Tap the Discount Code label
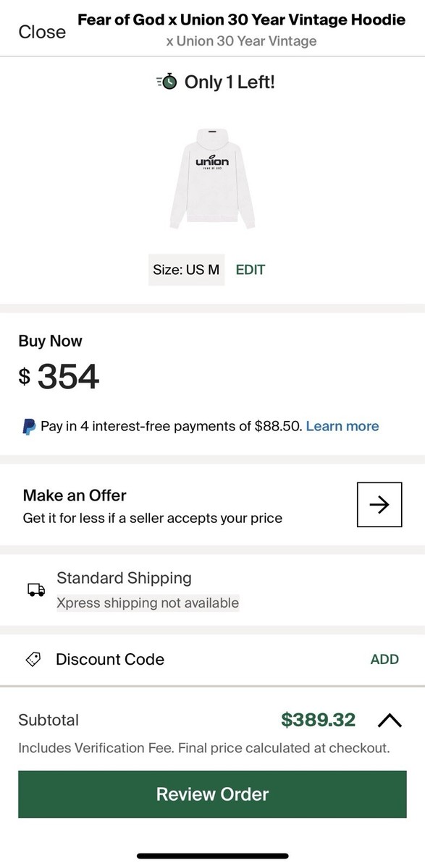425x868 pixels. [x=110, y=659]
